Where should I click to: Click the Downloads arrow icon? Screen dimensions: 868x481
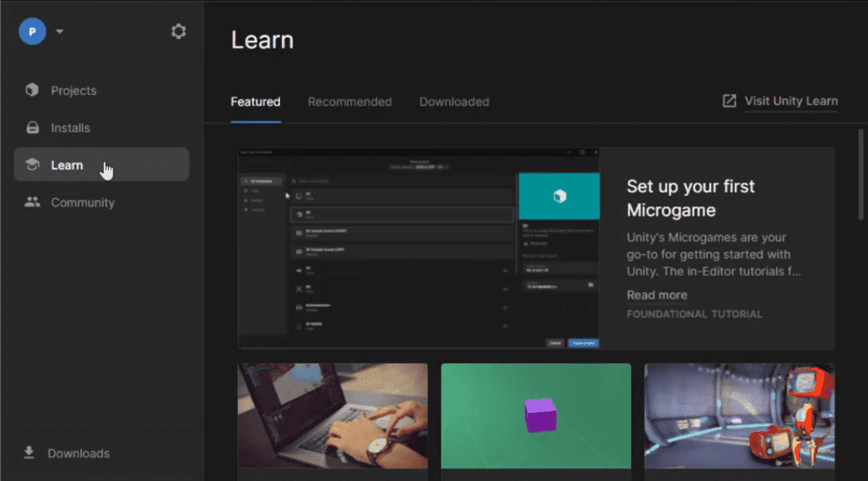(x=29, y=453)
